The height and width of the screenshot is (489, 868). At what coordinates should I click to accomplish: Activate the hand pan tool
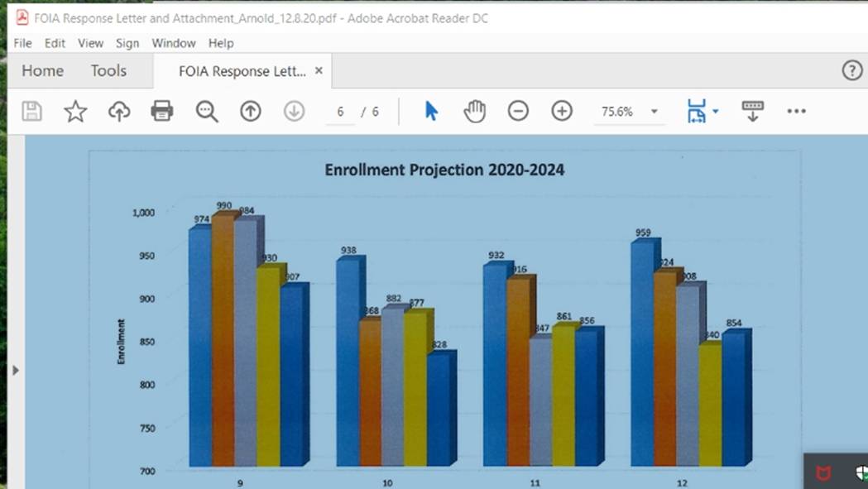coord(474,111)
